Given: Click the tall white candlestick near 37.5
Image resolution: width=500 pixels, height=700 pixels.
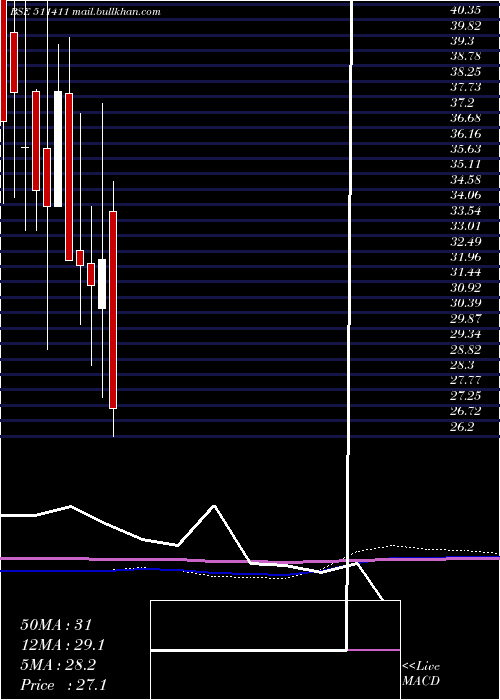Looking at the screenshot, I should coord(58,149).
